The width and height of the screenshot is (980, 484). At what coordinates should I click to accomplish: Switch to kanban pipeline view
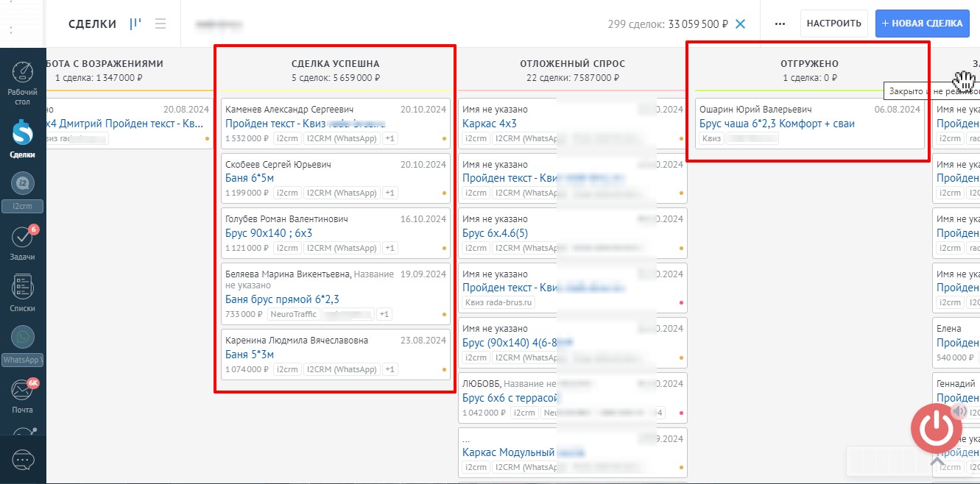coord(135,24)
